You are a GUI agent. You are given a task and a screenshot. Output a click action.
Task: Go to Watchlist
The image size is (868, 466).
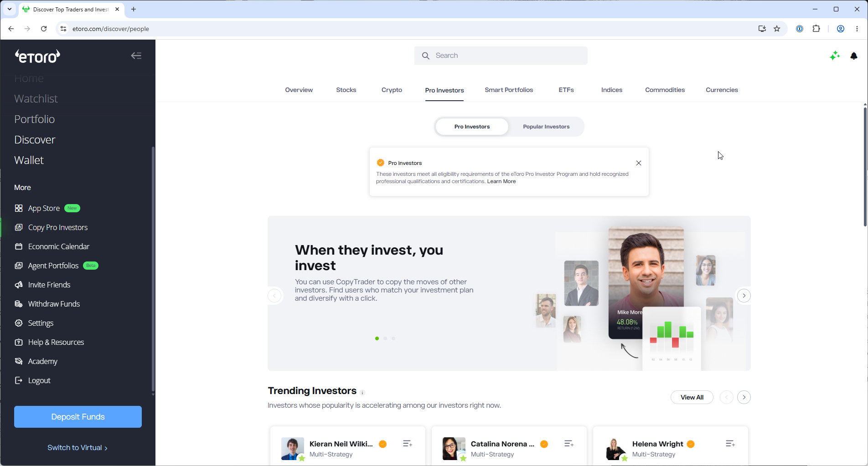(x=36, y=99)
